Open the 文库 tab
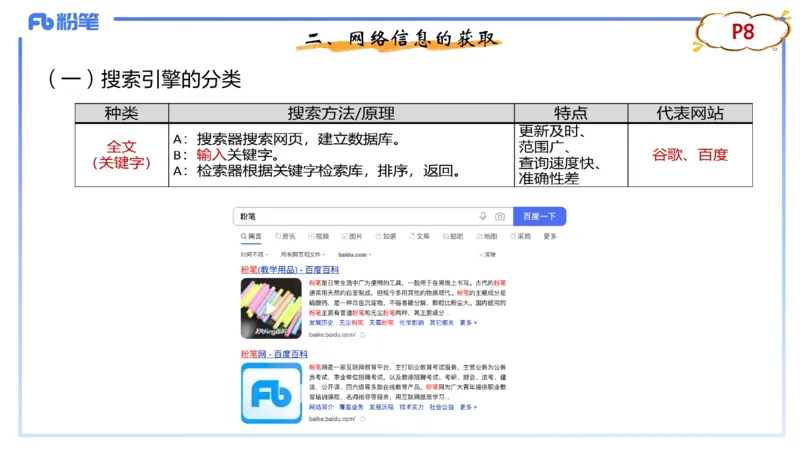 [419, 236]
